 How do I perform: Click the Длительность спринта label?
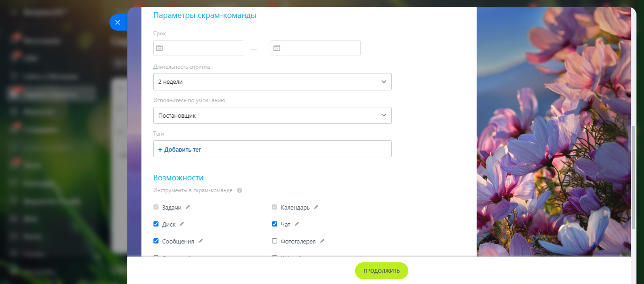coord(182,67)
